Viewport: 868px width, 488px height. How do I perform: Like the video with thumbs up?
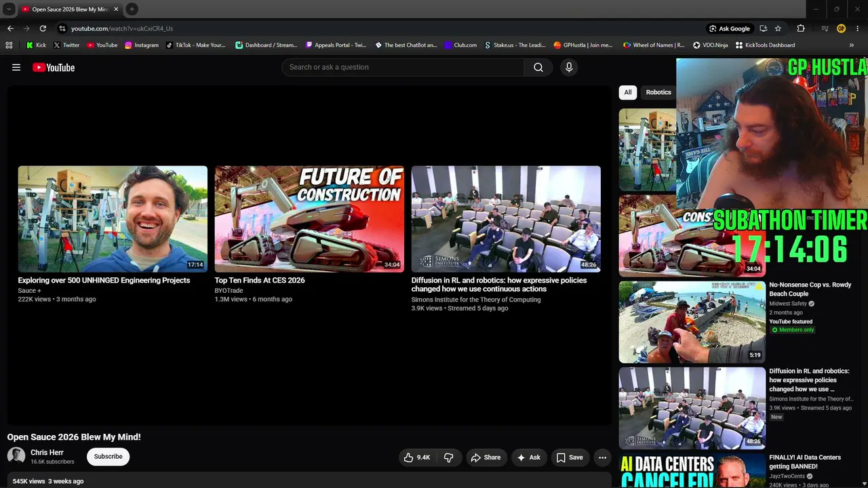point(416,457)
